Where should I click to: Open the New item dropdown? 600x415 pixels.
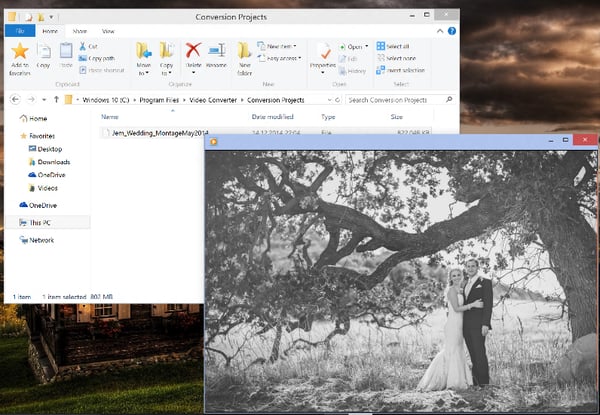tap(277, 46)
